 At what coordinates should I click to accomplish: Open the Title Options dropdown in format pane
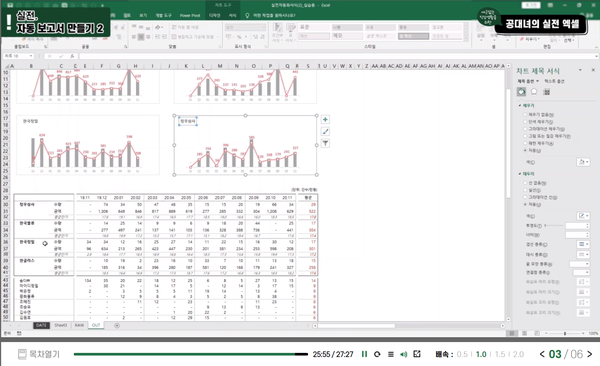pyautogui.click(x=528, y=81)
